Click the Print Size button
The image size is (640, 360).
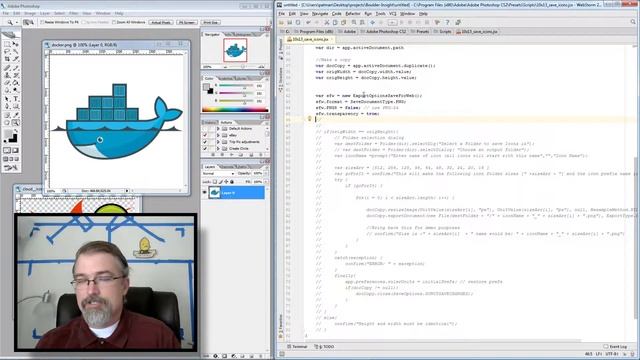coord(211,22)
